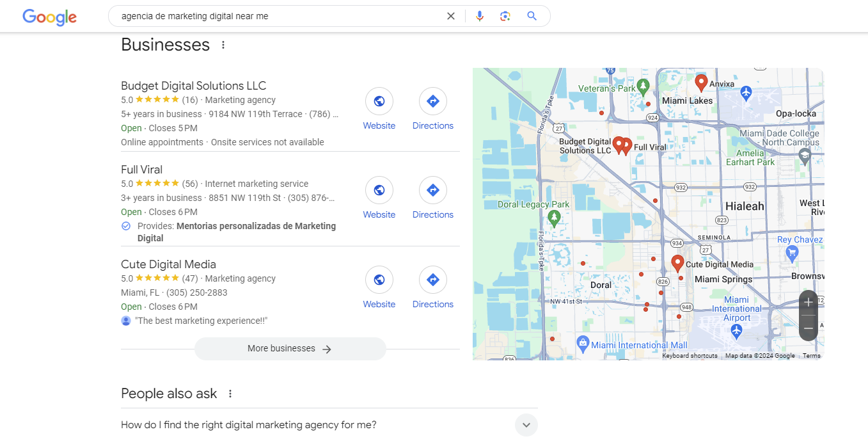The image size is (868, 441).
Task: Open Full Viral business listing
Action: pos(141,170)
